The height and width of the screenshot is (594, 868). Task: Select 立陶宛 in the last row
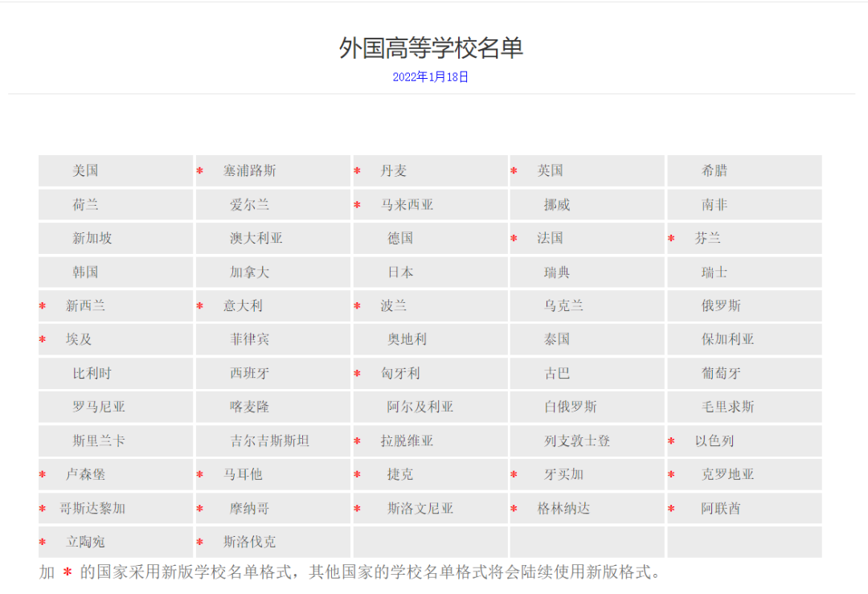(83, 542)
